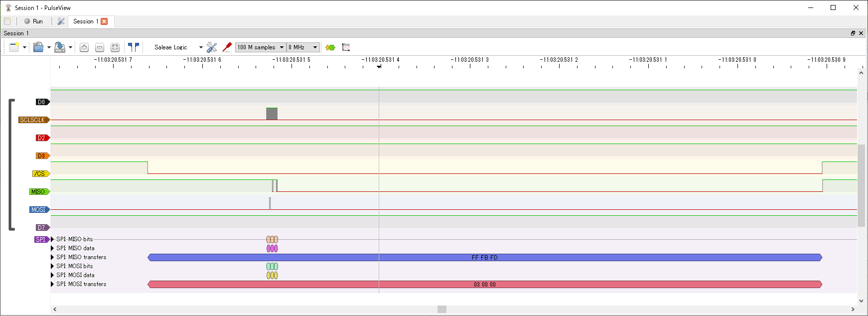This screenshot has width=868, height=316.
Task: Close the Session 1 dock panel
Action: coord(861,33)
